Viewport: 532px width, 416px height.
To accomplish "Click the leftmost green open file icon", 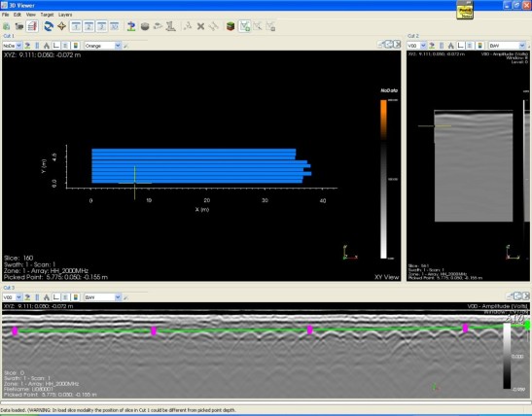I will coord(6,26).
